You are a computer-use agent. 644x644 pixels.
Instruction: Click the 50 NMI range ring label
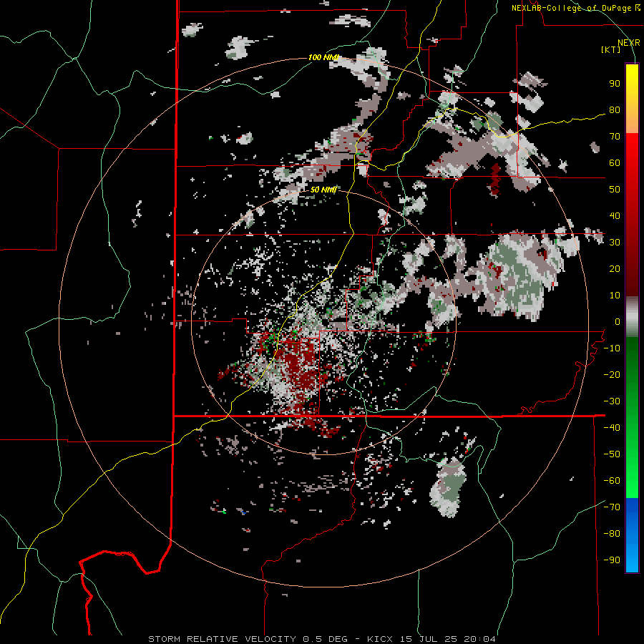click(323, 190)
